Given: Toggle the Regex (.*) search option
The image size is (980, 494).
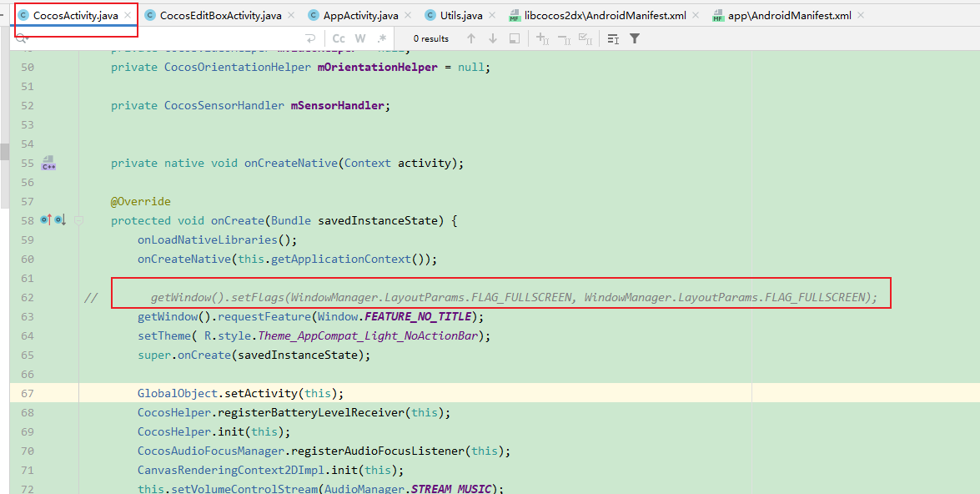Looking at the screenshot, I should (x=381, y=38).
